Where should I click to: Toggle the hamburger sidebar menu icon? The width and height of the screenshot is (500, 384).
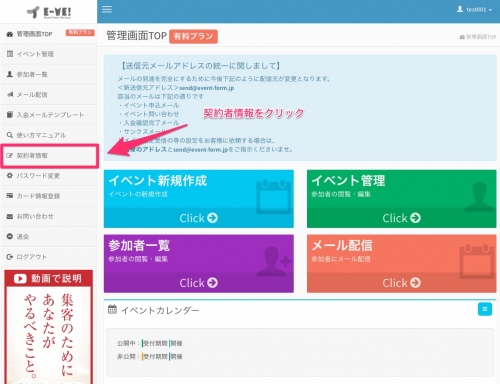[x=107, y=9]
